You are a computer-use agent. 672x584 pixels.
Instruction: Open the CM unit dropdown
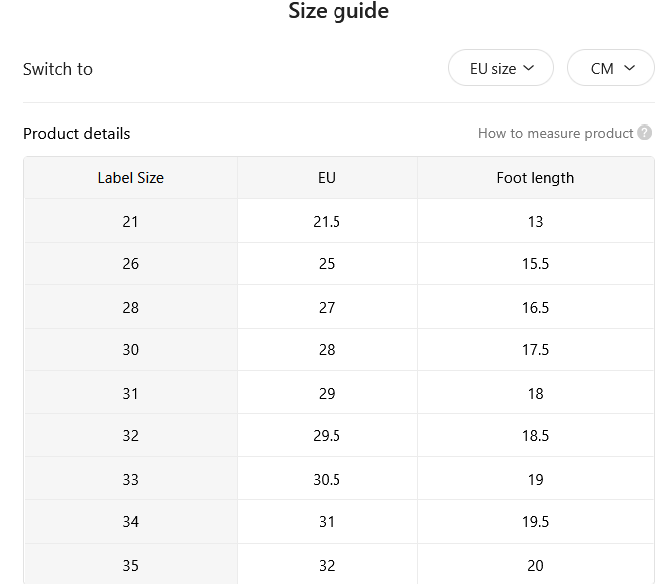(x=611, y=68)
